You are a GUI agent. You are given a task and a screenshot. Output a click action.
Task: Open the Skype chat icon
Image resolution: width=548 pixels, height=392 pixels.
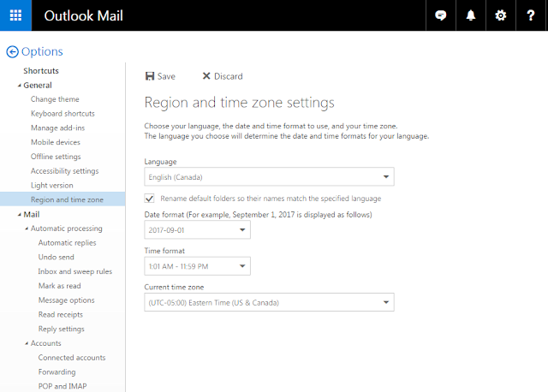click(x=441, y=15)
